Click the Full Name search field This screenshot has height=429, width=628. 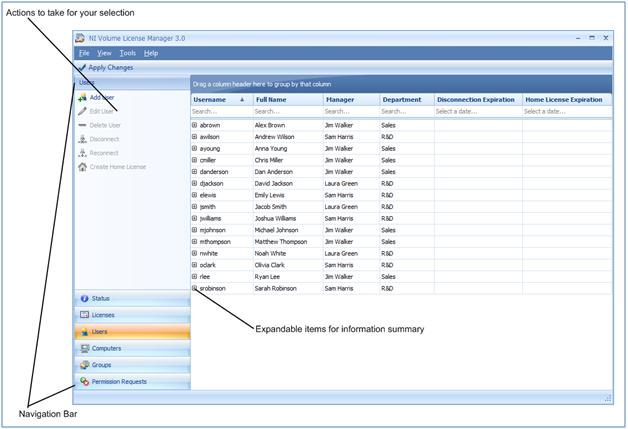point(288,111)
